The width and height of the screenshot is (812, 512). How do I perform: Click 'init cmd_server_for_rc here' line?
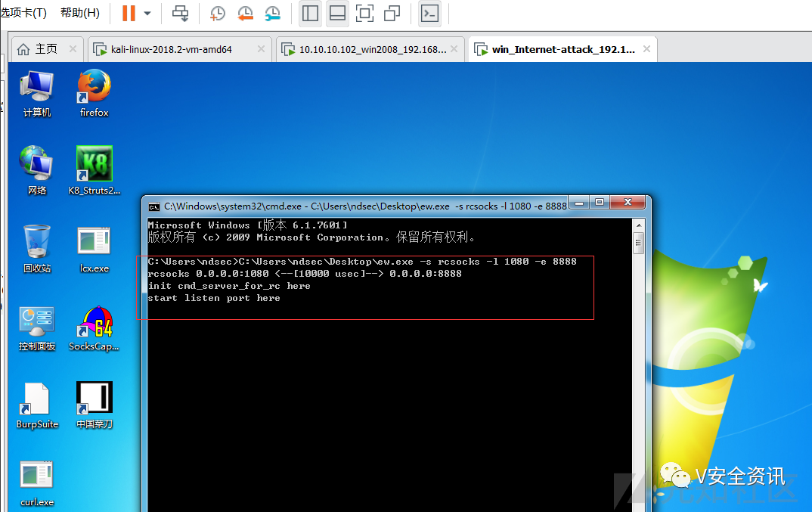pyautogui.click(x=229, y=286)
